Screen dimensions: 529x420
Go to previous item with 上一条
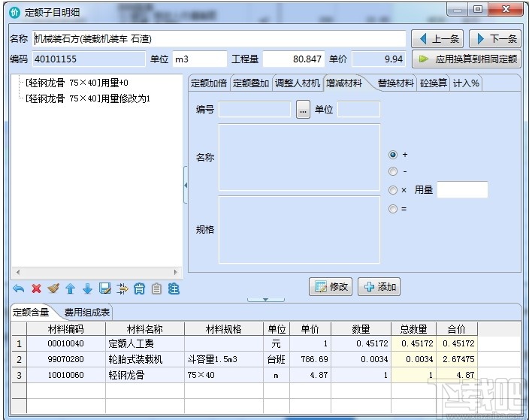(437, 39)
